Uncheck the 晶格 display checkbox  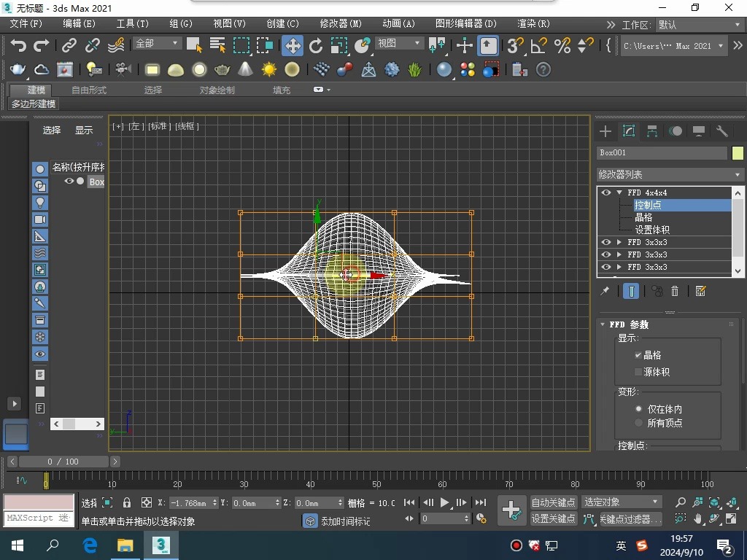click(637, 355)
